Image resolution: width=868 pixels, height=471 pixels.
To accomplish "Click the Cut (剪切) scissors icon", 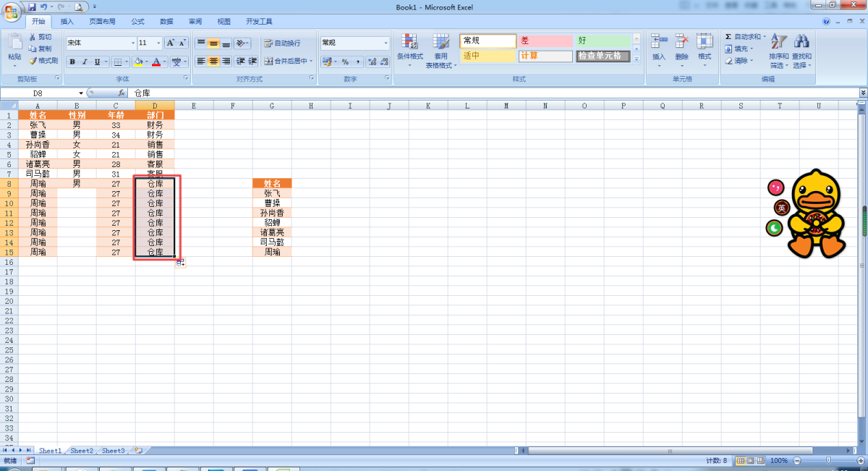I will [x=33, y=37].
